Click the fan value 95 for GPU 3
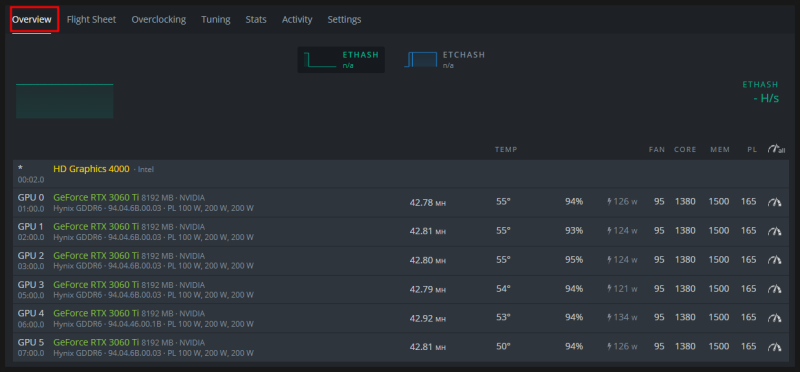Viewport: 800px width, 372px height. coord(659,289)
